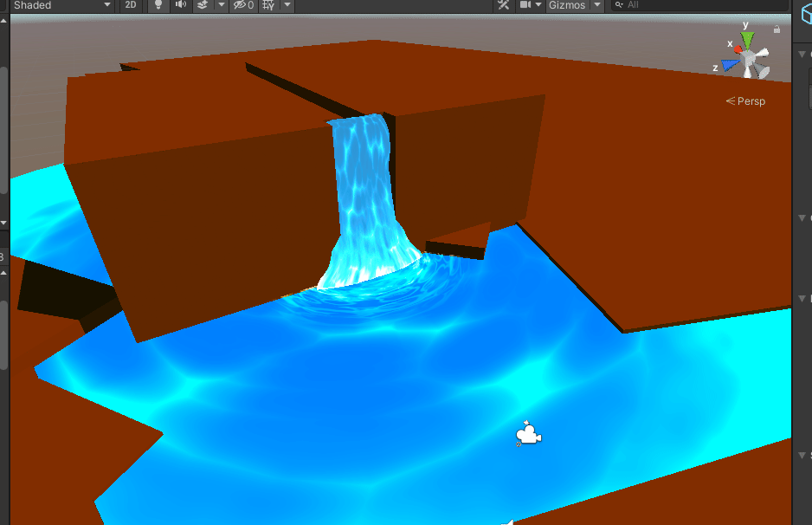Open the Gizmos menu
This screenshot has height=525, width=812.
click(x=567, y=5)
